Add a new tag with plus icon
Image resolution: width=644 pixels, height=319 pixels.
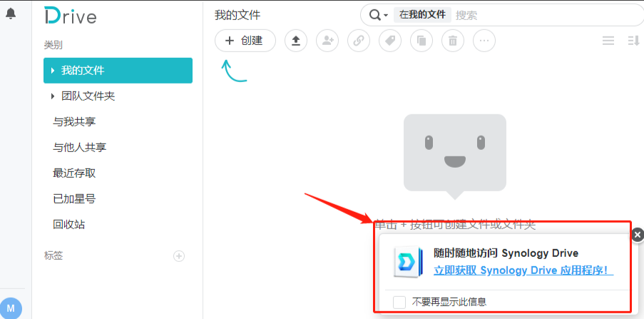tap(179, 255)
